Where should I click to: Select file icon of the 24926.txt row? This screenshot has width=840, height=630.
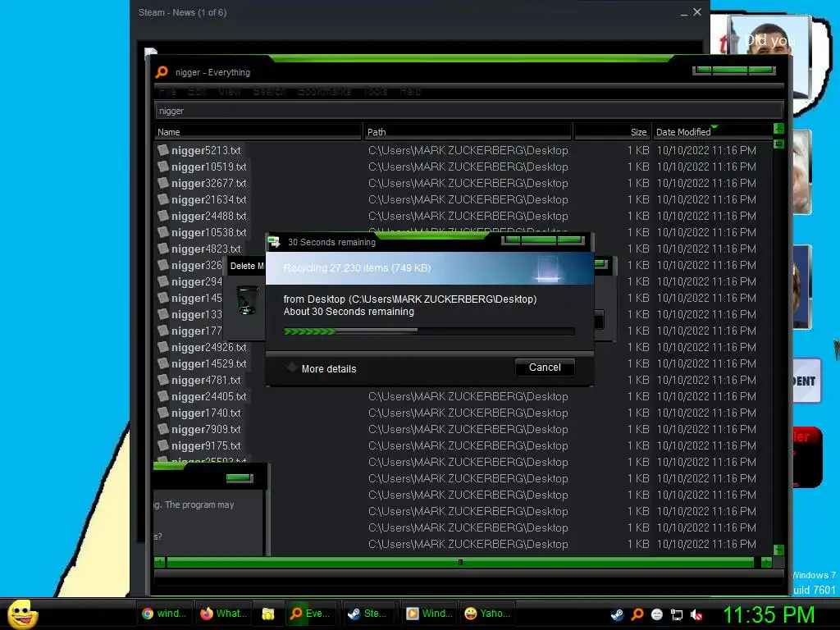pos(163,347)
